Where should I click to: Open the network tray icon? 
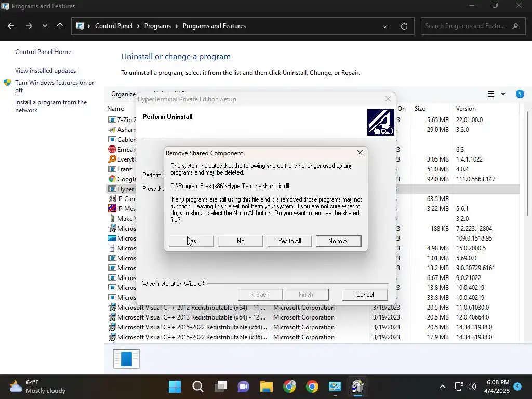459,387
